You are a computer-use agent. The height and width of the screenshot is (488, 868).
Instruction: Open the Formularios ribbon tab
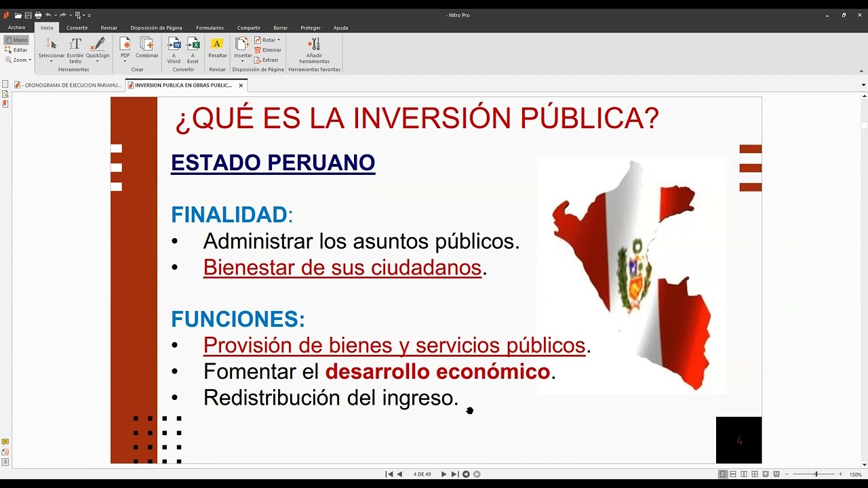(210, 28)
